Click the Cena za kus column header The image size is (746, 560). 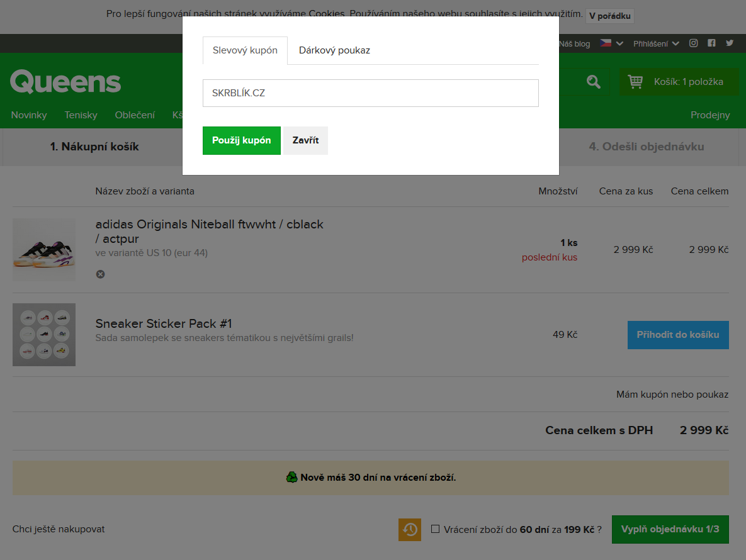(626, 191)
